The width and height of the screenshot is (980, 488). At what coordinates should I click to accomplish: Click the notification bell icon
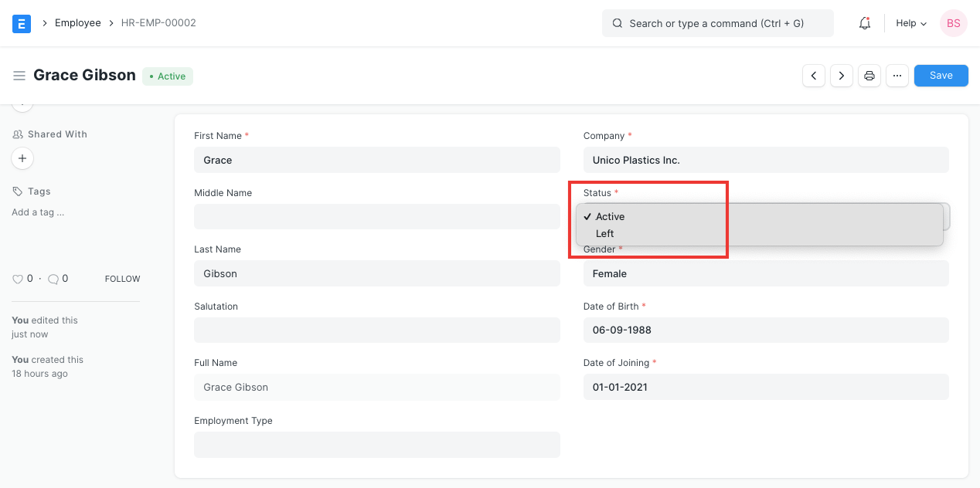tap(864, 23)
